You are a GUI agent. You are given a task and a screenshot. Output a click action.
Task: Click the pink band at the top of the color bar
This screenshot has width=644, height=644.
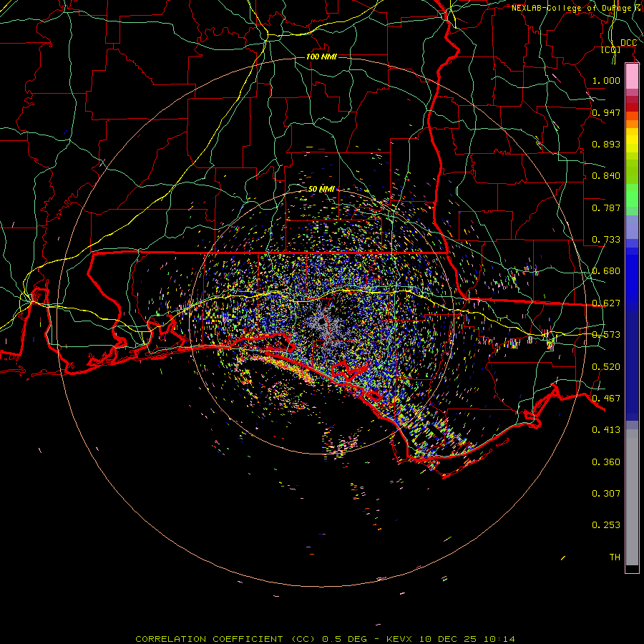pos(632,77)
